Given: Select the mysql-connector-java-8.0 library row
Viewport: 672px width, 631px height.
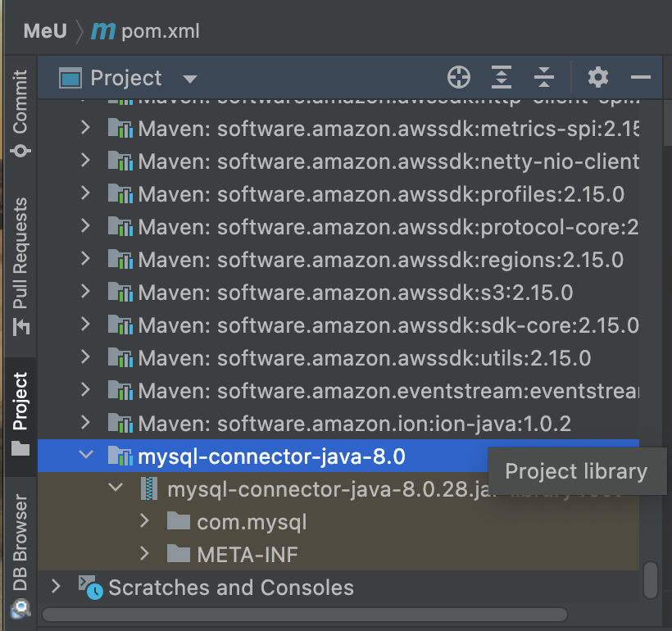Looking at the screenshot, I should pyautogui.click(x=338, y=456).
